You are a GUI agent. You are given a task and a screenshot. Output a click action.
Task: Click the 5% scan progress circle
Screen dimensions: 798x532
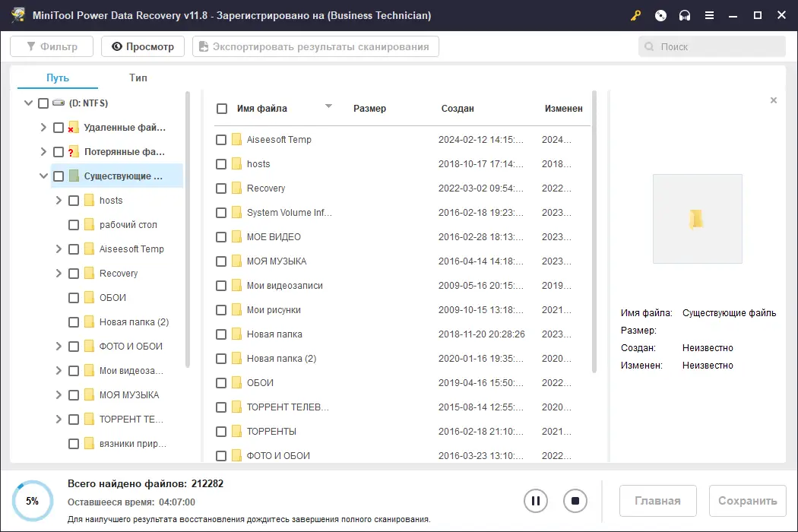point(32,501)
